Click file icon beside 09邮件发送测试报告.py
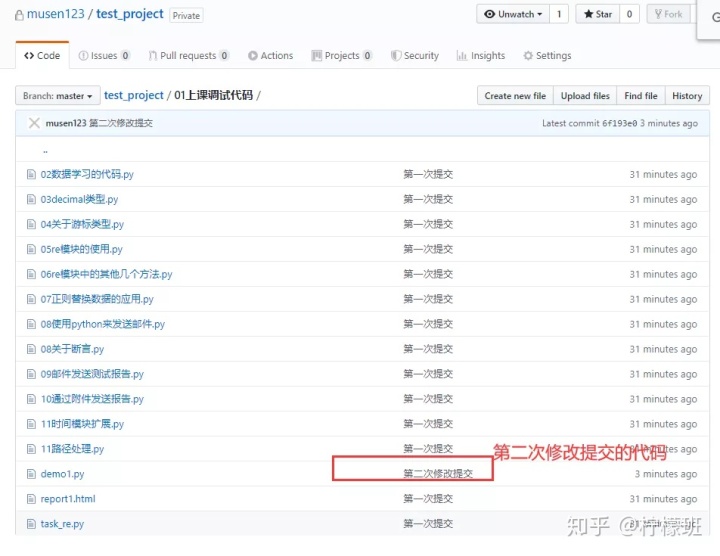Image resolution: width=720 pixels, height=556 pixels. click(x=31, y=374)
